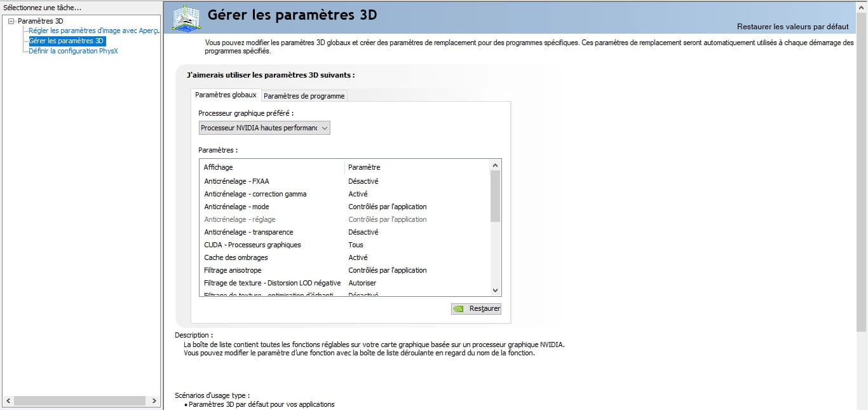Screen dimensions: 868x410
Task: Select the Anticrénelage - mode setting
Action: 236,207
